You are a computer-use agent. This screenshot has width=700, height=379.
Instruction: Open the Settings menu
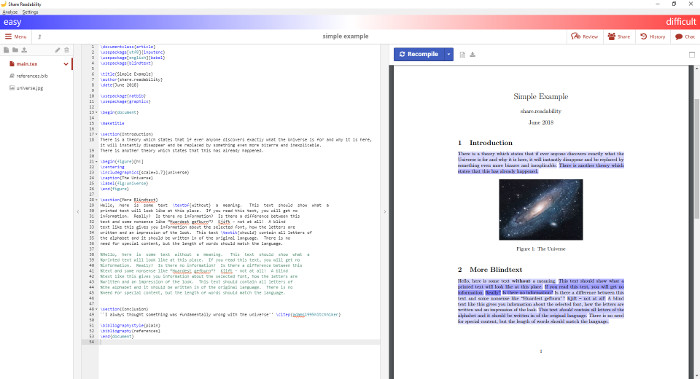click(30, 12)
